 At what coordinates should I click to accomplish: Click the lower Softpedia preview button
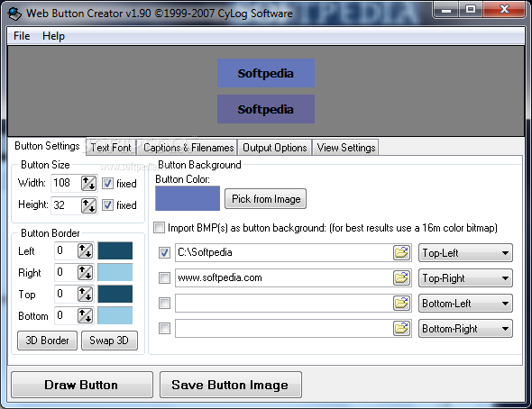pyautogui.click(x=266, y=109)
